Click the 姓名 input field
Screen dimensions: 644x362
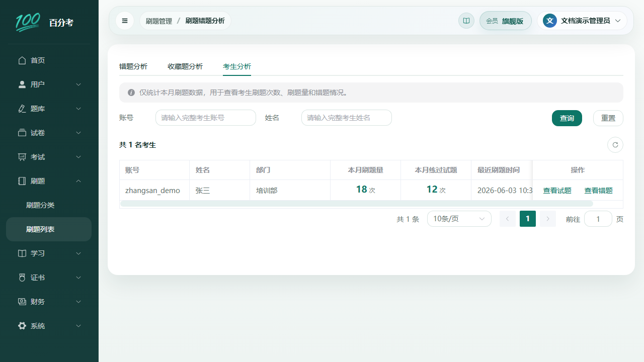(347, 118)
